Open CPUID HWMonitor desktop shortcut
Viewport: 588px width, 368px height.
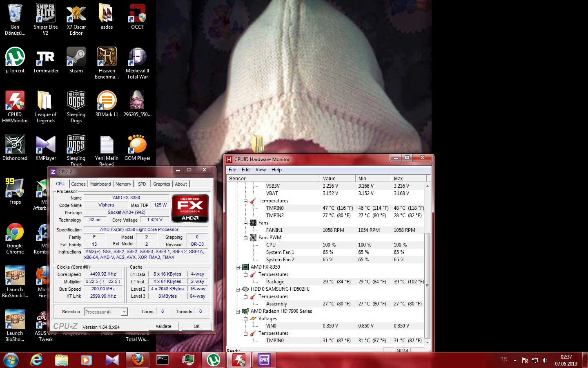(15, 106)
